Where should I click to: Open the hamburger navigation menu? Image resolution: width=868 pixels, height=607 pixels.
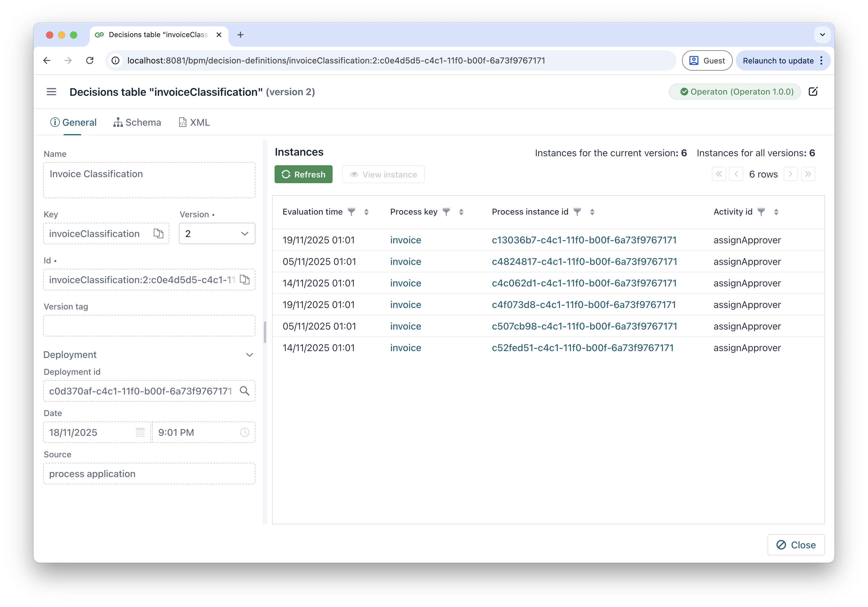click(51, 92)
